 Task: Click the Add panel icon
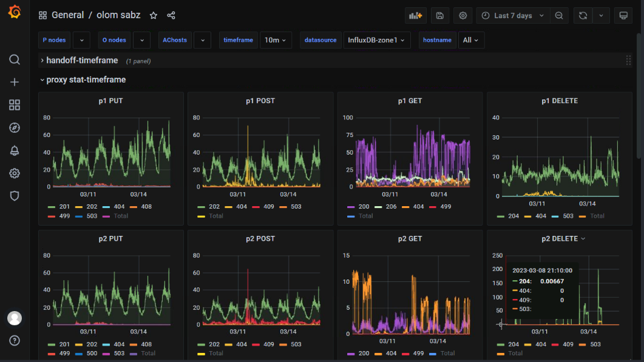(x=416, y=16)
